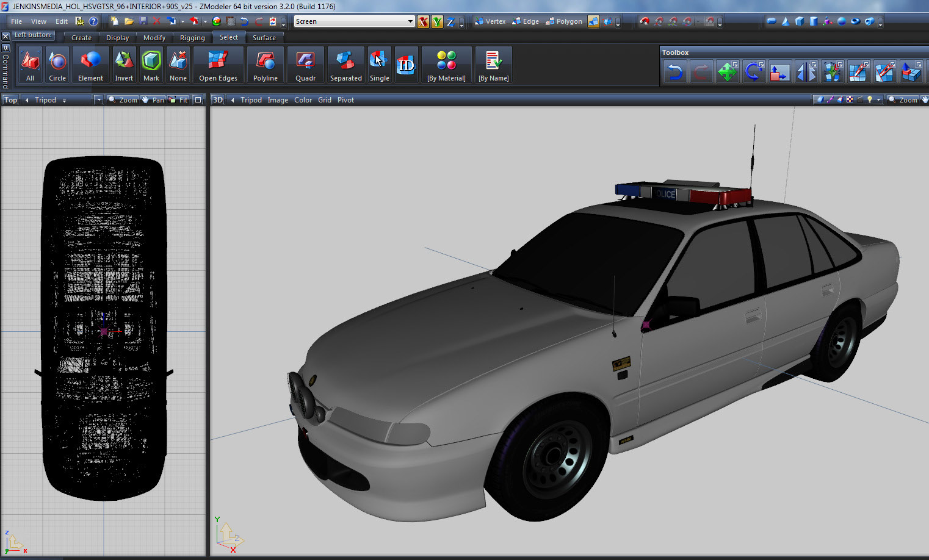Open the viewport lighting dropdown arrow
This screenshot has height=560, width=929.
pyautogui.click(x=878, y=100)
